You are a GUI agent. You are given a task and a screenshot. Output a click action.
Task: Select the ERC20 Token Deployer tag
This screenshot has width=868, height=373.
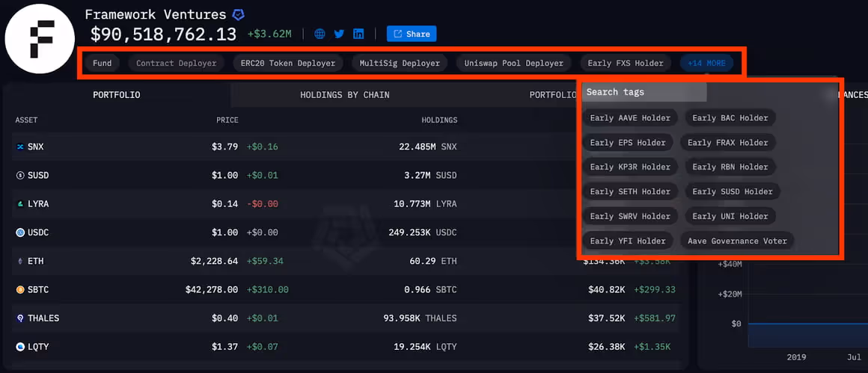[x=288, y=63]
